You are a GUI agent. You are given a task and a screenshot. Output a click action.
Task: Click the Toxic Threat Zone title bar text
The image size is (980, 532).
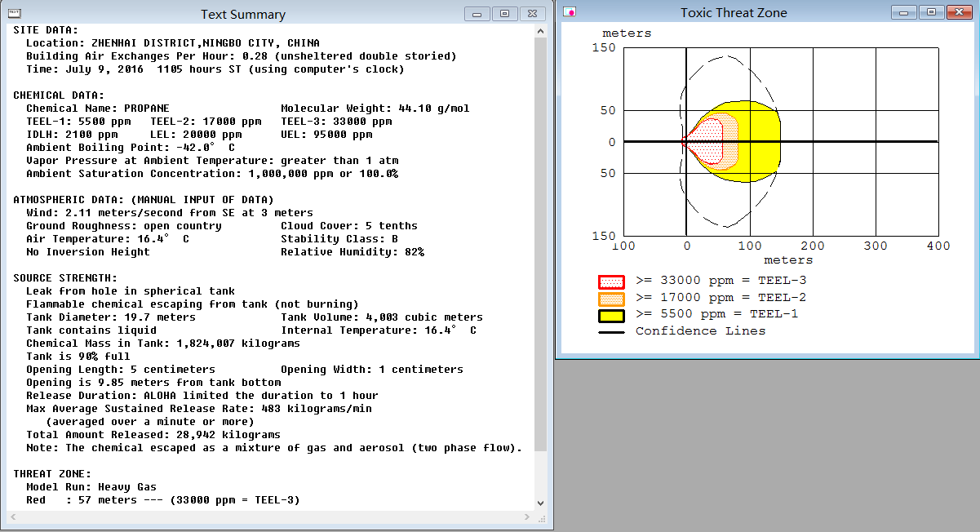tap(734, 12)
